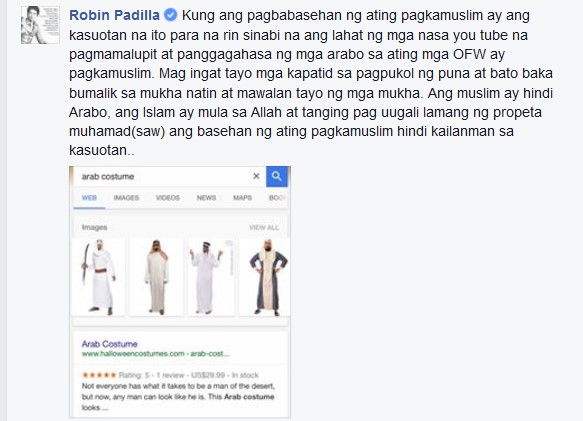
Task: Click the Robin Padilla name link
Action: point(115,15)
